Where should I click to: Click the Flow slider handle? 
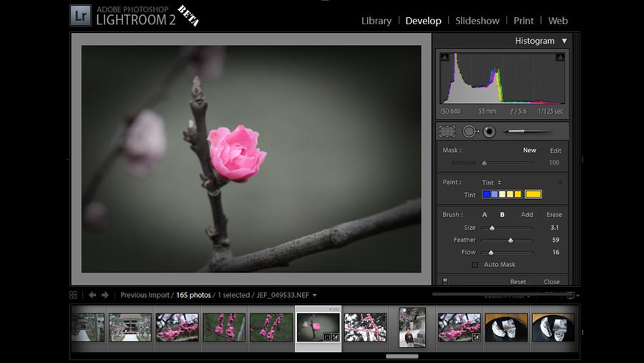tap(491, 253)
